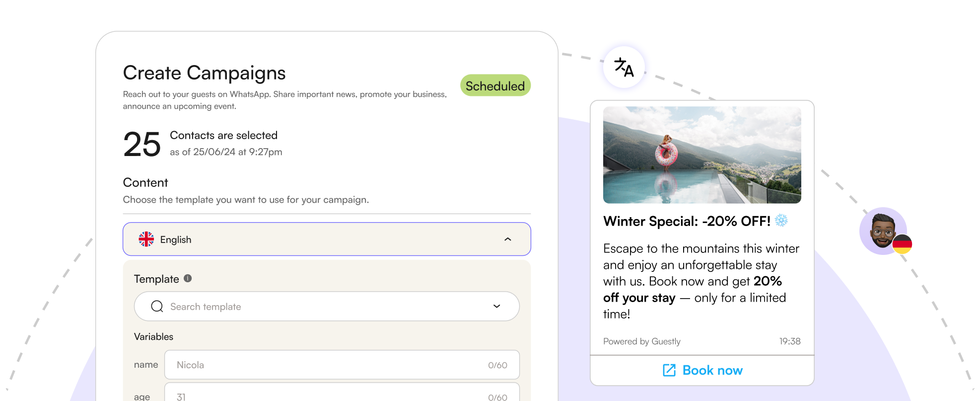The height and width of the screenshot is (401, 980).
Task: Click the UK flag icon
Action: click(x=146, y=239)
